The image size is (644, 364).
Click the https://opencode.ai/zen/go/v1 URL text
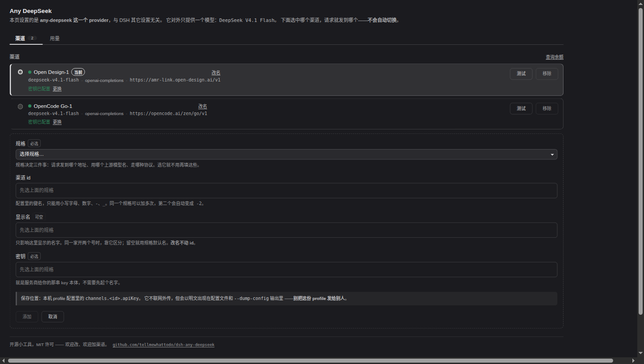pyautogui.click(x=168, y=114)
